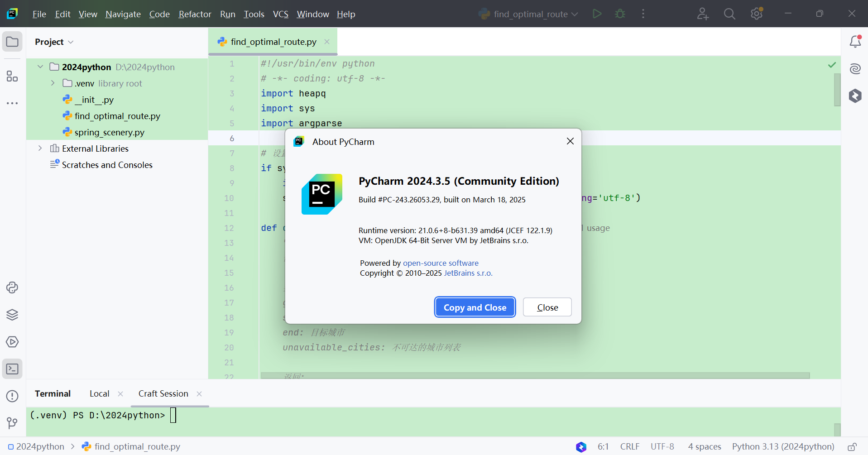Open Python 3.13 interpreter selector
Image resolution: width=868 pixels, height=455 pixels.
click(x=783, y=447)
